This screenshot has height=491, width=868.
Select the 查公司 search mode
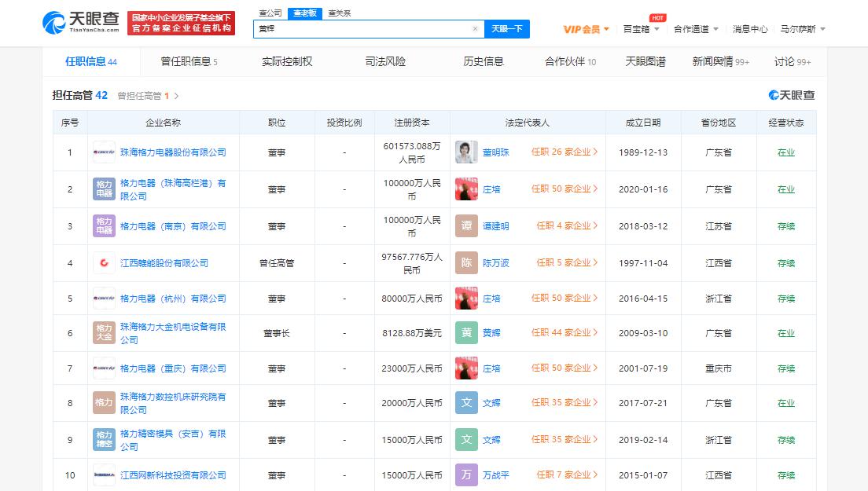point(270,13)
